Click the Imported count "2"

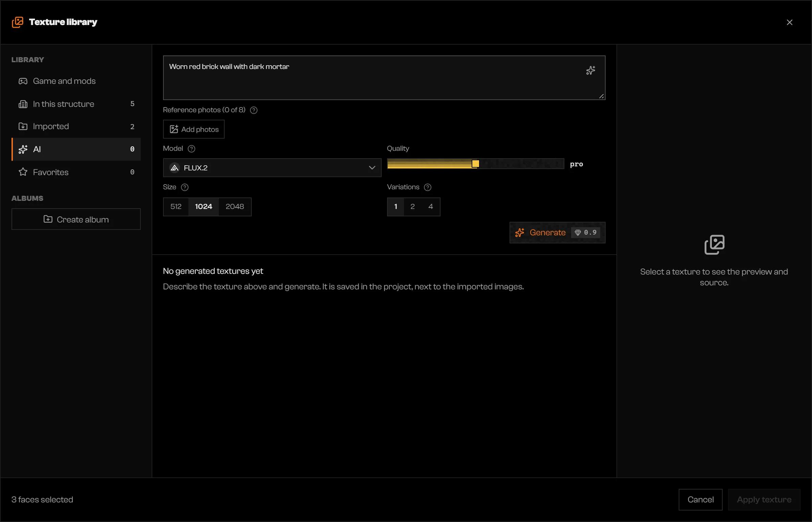click(x=132, y=126)
